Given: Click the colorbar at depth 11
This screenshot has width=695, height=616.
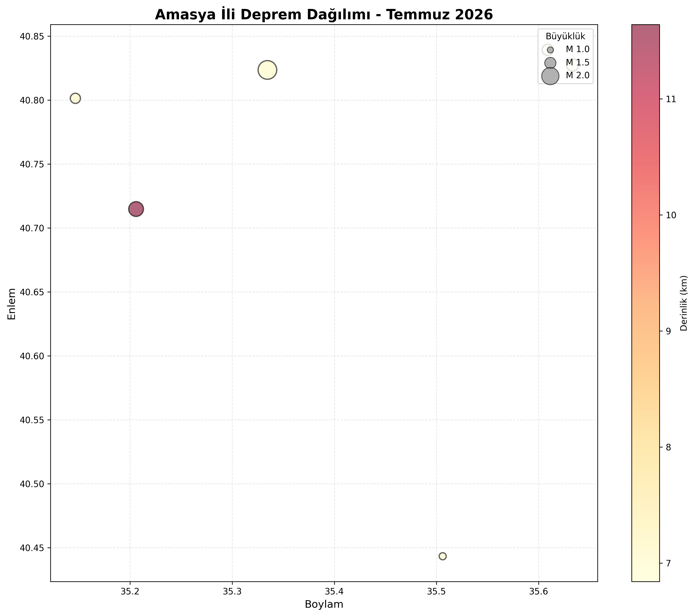Looking at the screenshot, I should click(x=645, y=99).
